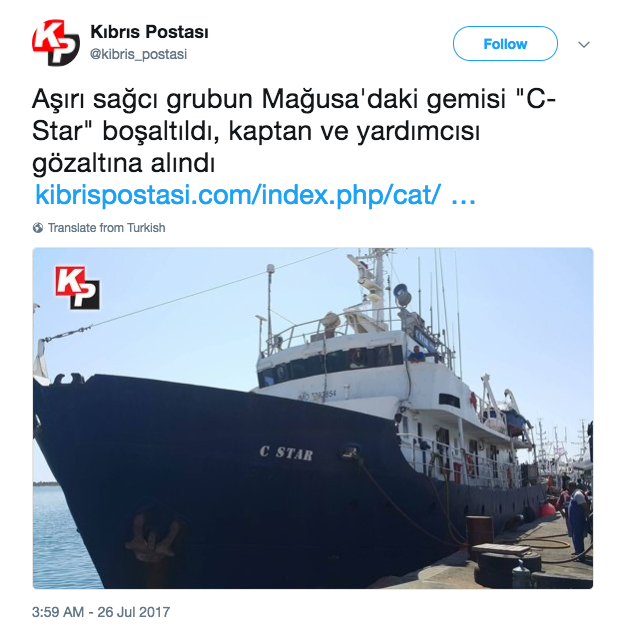Open the Kıbrıs Postası profile avatar
Image resolution: width=620 pixels, height=628 pixels.
pyautogui.click(x=55, y=43)
